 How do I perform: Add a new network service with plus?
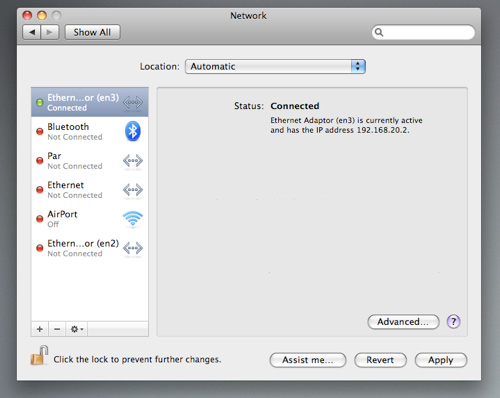pyautogui.click(x=40, y=329)
